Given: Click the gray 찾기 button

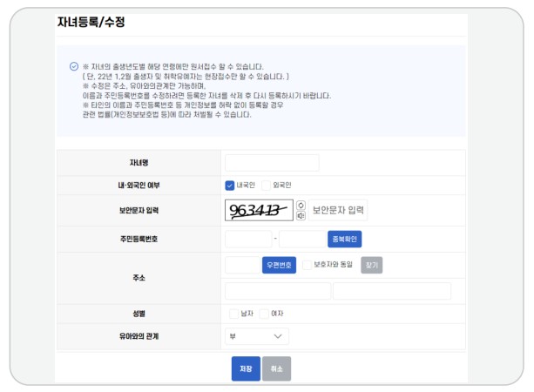Looking at the screenshot, I should click(372, 265).
